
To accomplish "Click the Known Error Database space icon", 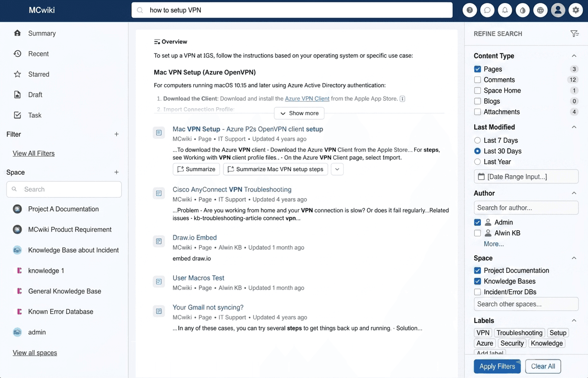I will pos(19,311).
